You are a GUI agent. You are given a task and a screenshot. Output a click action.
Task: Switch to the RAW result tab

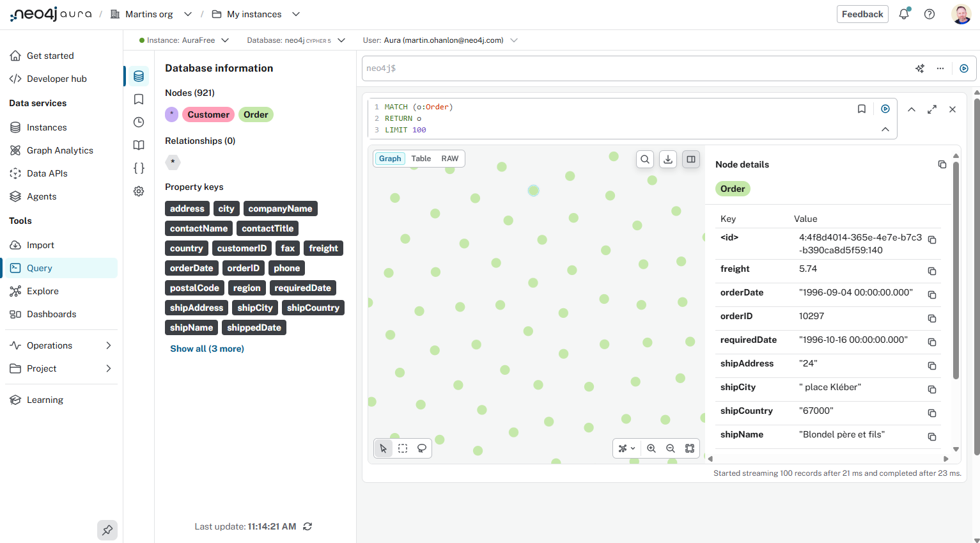point(449,158)
